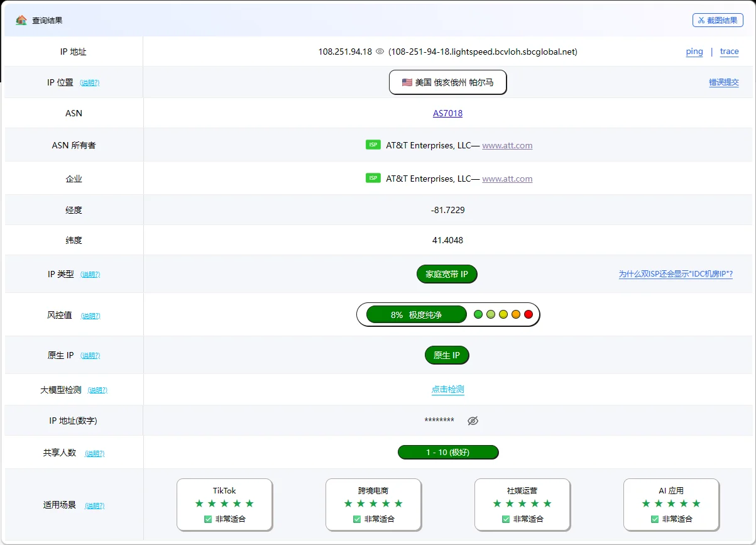
Task: Open the ping link
Action: pyautogui.click(x=694, y=52)
